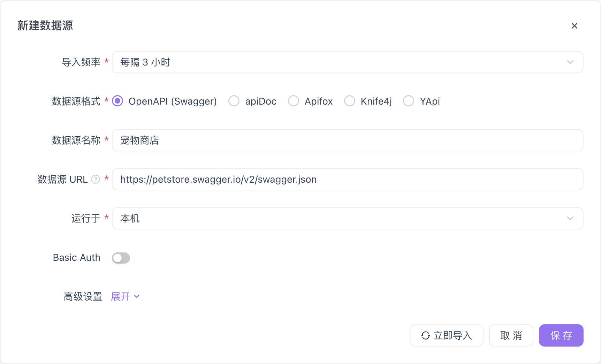Select Apifox as the format
The width and height of the screenshot is (601, 364).
(x=294, y=101)
